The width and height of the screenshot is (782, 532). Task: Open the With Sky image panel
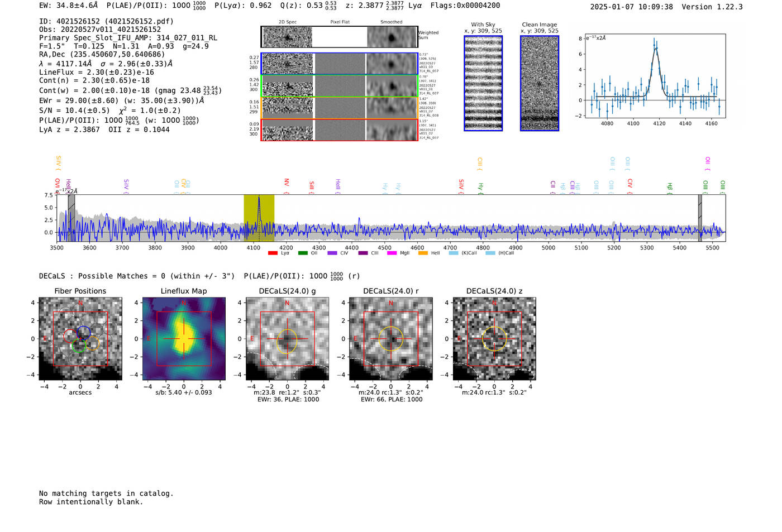pyautogui.click(x=483, y=83)
